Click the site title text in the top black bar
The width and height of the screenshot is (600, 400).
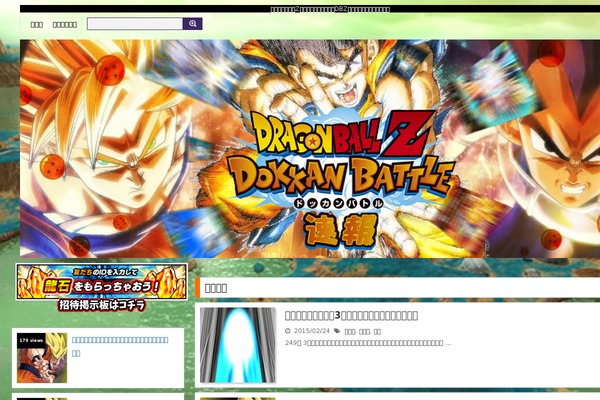tap(330, 9)
